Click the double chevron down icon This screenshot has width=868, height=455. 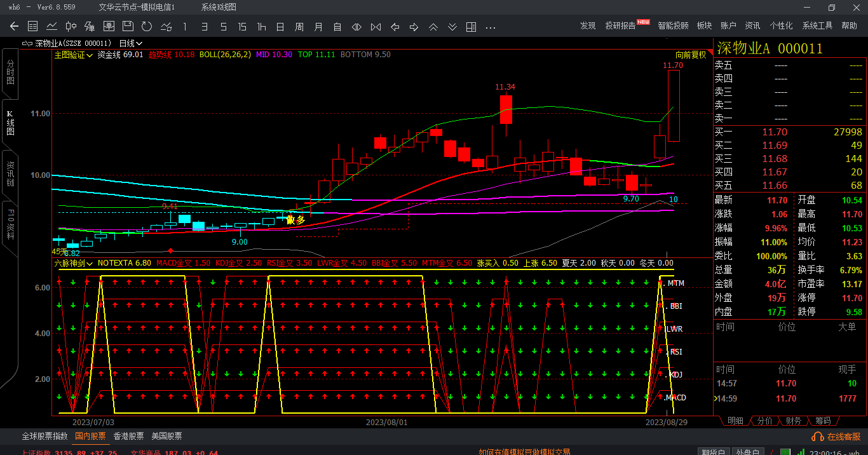click(452, 26)
